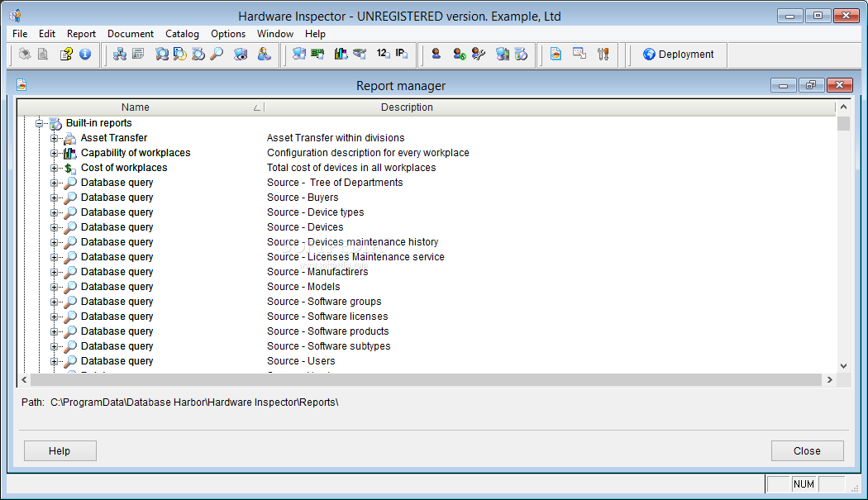
Task: Open the network computers tree icon
Action: coord(120,54)
